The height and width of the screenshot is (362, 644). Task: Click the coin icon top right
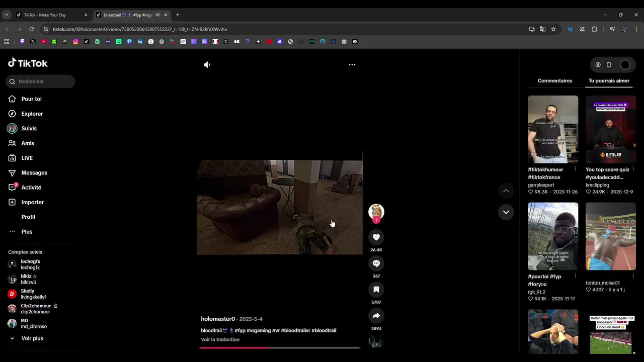pyautogui.click(x=598, y=65)
